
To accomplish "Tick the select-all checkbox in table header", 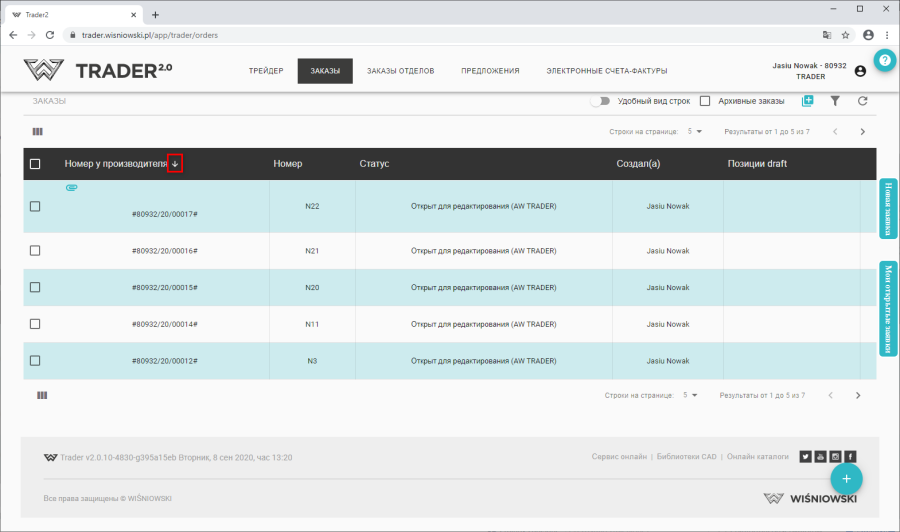I will [35, 164].
